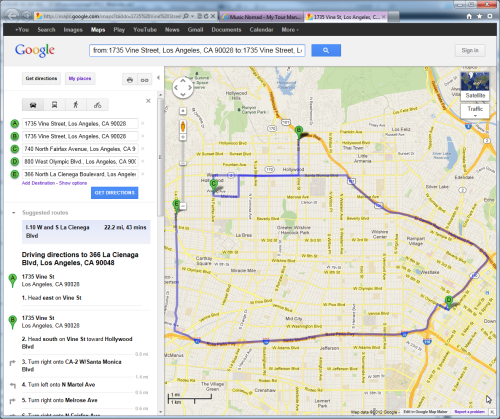Image resolution: width=500 pixels, height=419 pixels.
Task: Open Calendar in the Google bar
Action: [x=261, y=30]
